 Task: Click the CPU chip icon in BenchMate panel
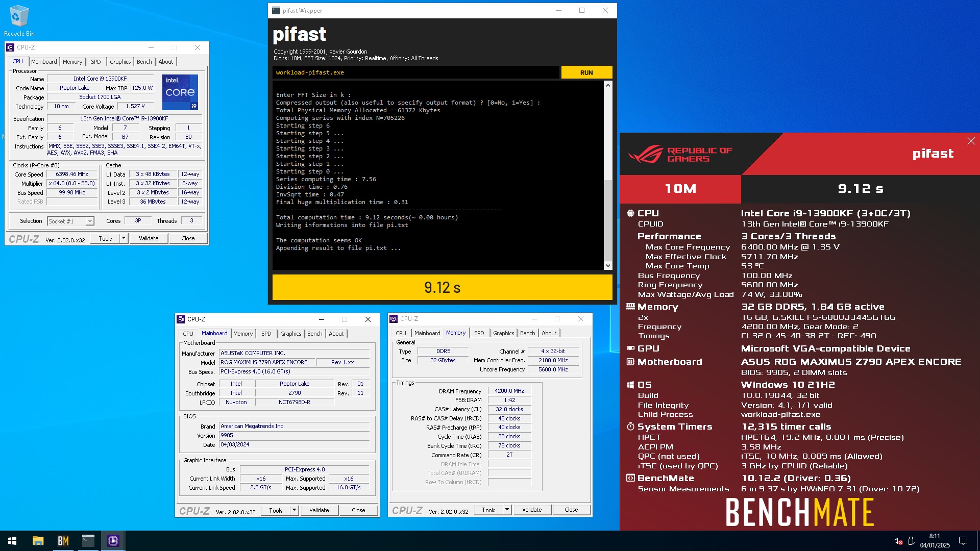pos(630,213)
